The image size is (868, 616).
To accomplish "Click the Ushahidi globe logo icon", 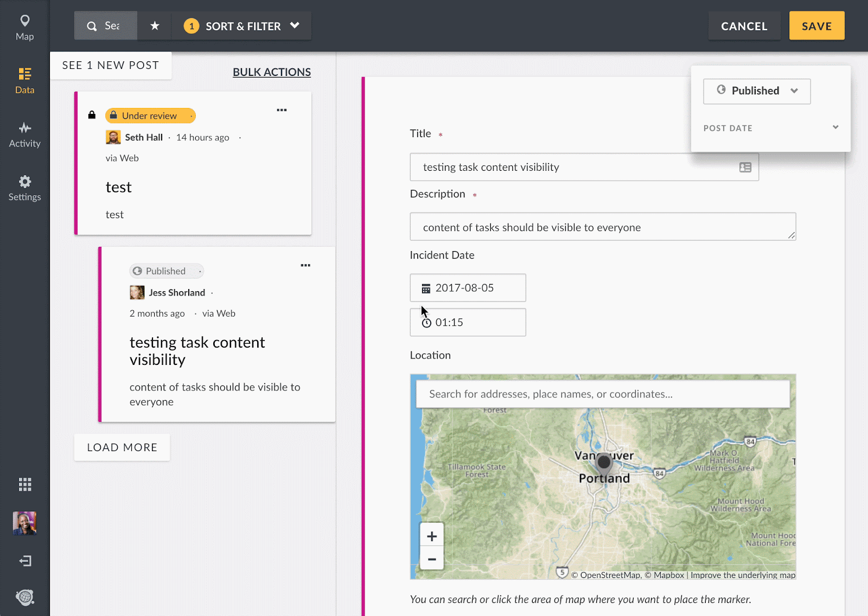I will 25,597.
